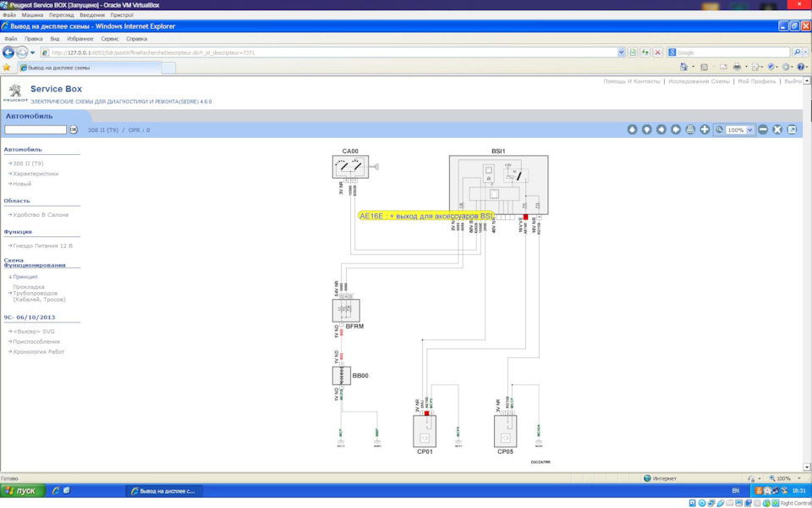Click the browser address bar URL

[153, 52]
